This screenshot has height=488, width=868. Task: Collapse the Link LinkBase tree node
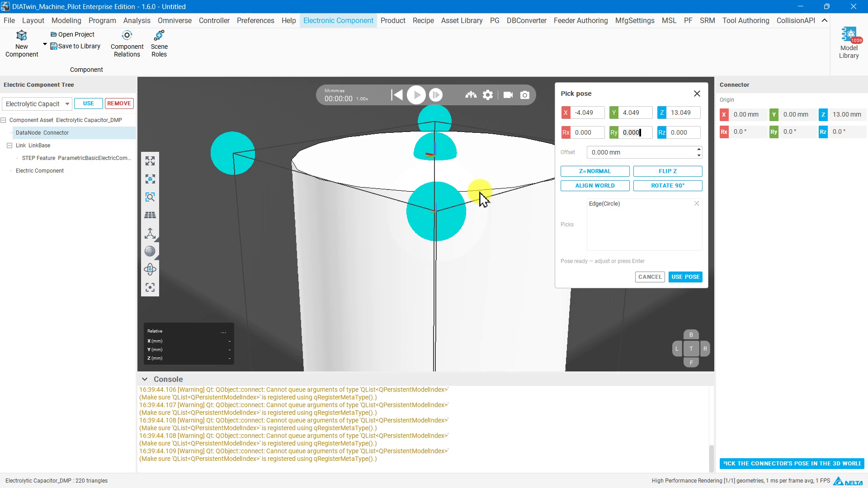tap(9, 145)
